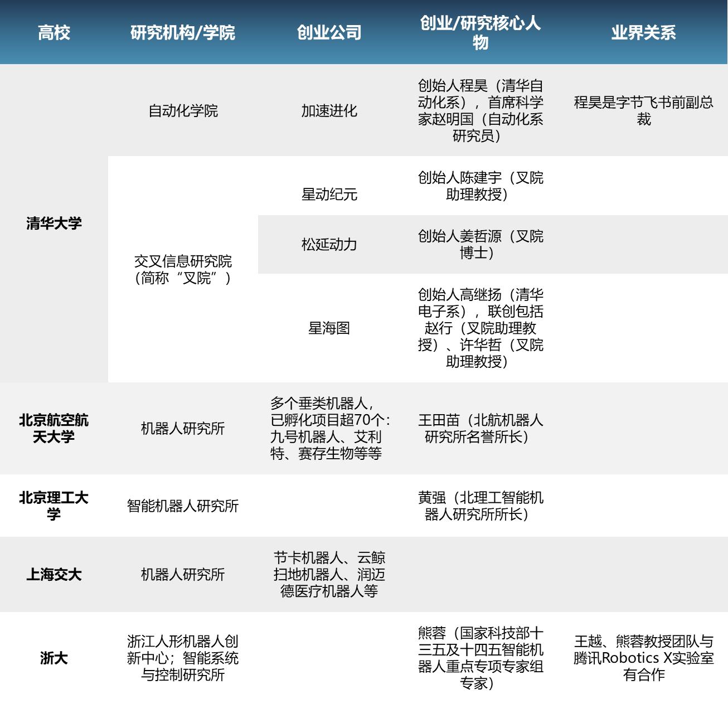728x704 pixels.
Task: Click the 王田苗 cell
Action: coord(481,428)
